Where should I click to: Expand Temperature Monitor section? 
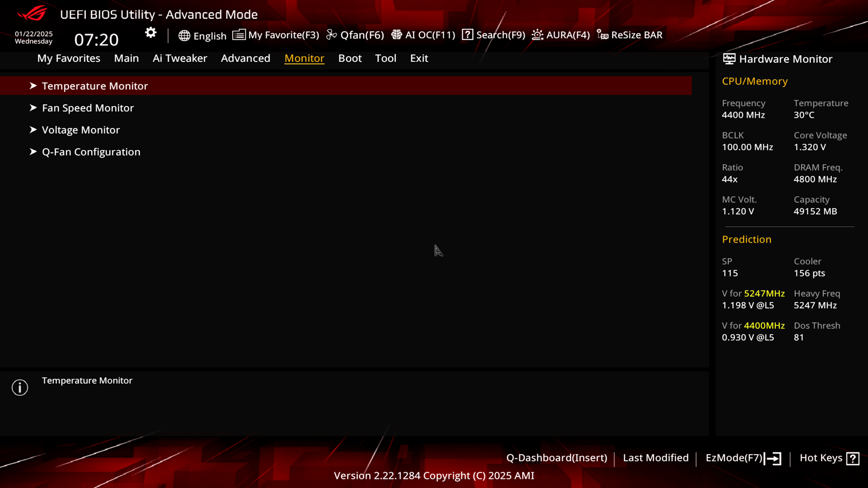point(95,86)
